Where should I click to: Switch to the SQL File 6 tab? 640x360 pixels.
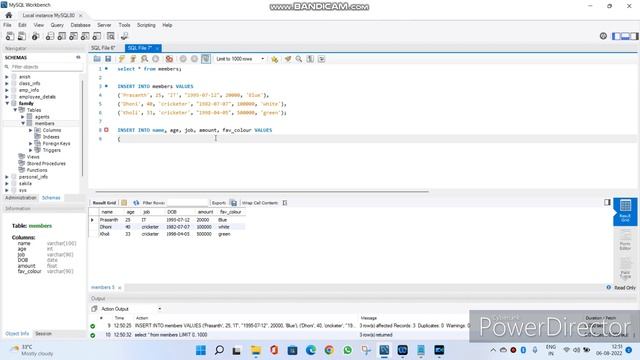[103, 48]
